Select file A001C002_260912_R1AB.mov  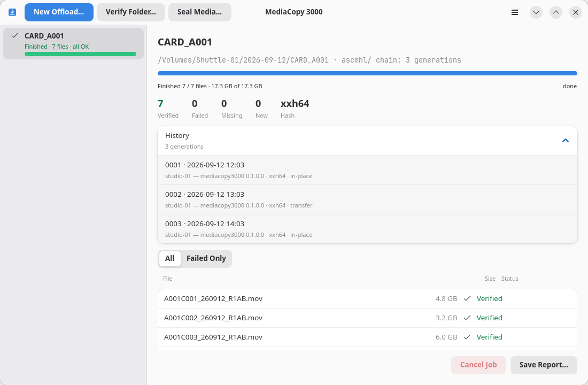pos(368,318)
